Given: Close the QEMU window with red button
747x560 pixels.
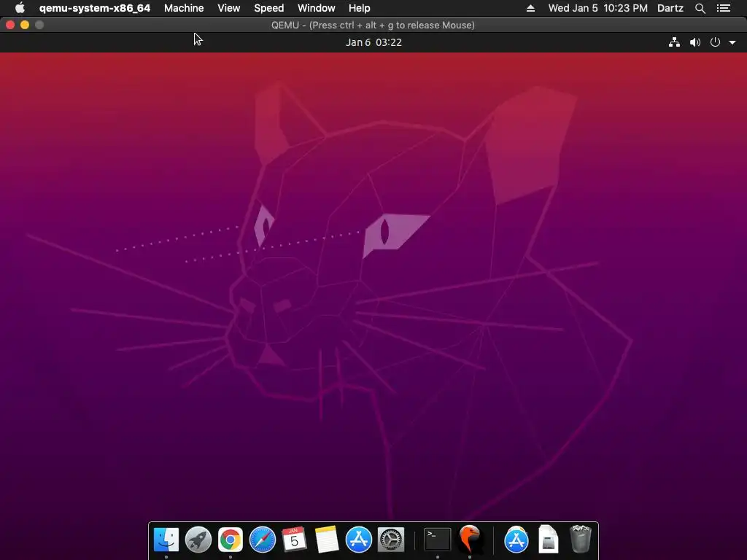Looking at the screenshot, I should pyautogui.click(x=10, y=25).
